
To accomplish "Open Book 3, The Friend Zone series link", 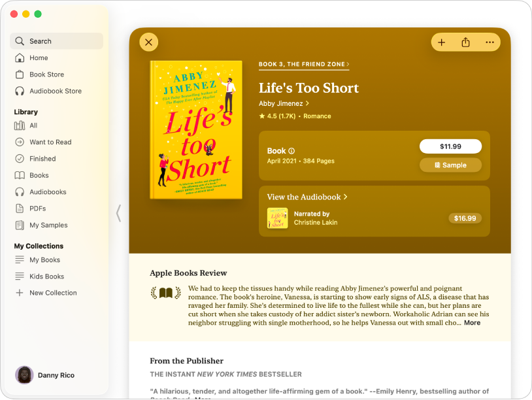I will coord(304,64).
